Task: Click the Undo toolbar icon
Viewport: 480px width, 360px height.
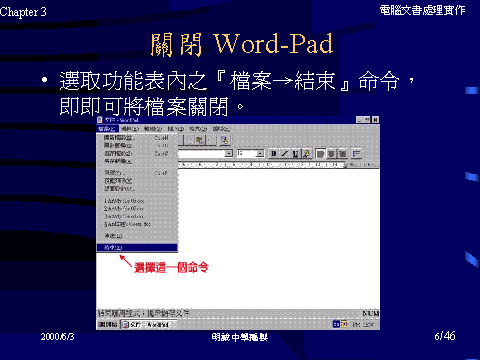Action: 211,140
